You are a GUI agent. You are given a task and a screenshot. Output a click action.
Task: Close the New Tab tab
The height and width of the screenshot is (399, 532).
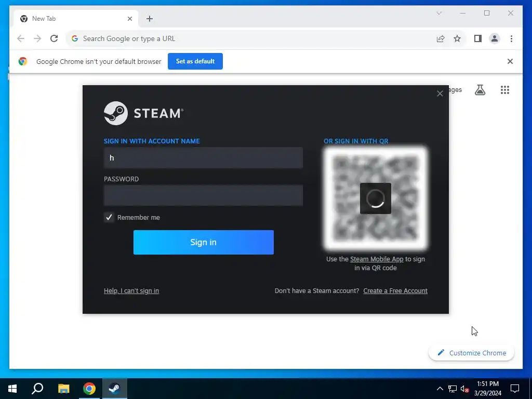pyautogui.click(x=129, y=19)
